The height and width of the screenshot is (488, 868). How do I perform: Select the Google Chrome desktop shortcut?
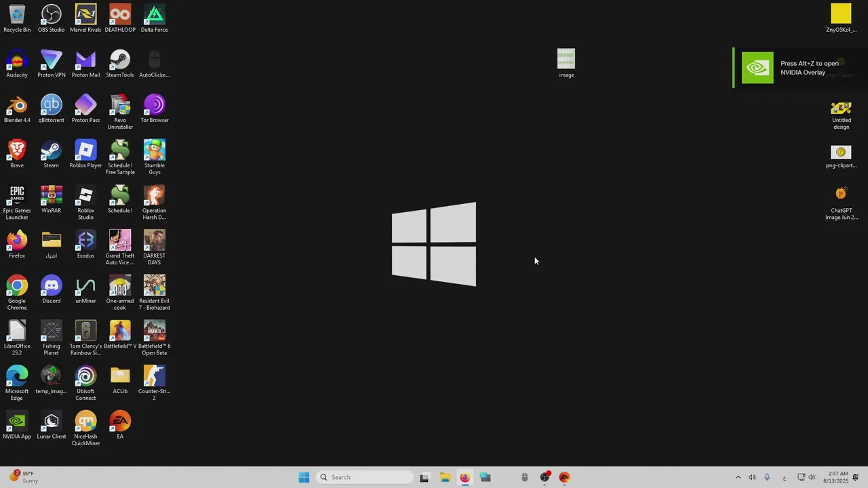pyautogui.click(x=17, y=293)
